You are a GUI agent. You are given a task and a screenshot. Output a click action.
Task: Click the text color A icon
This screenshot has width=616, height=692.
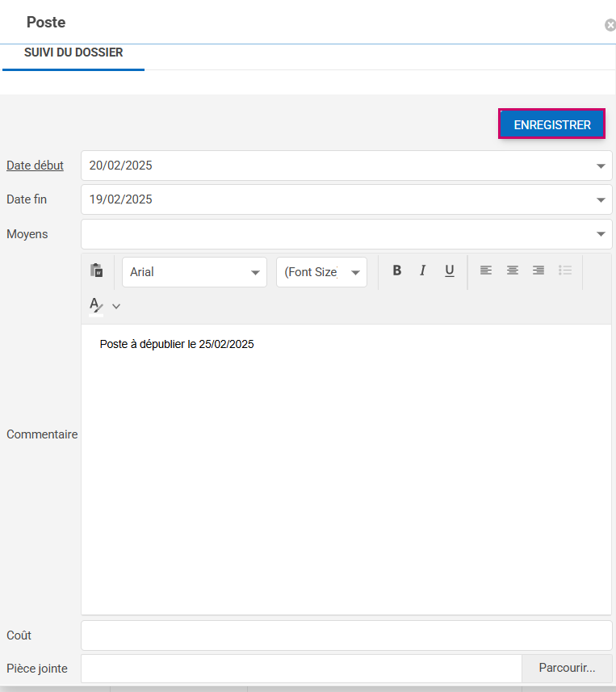pyautogui.click(x=96, y=305)
